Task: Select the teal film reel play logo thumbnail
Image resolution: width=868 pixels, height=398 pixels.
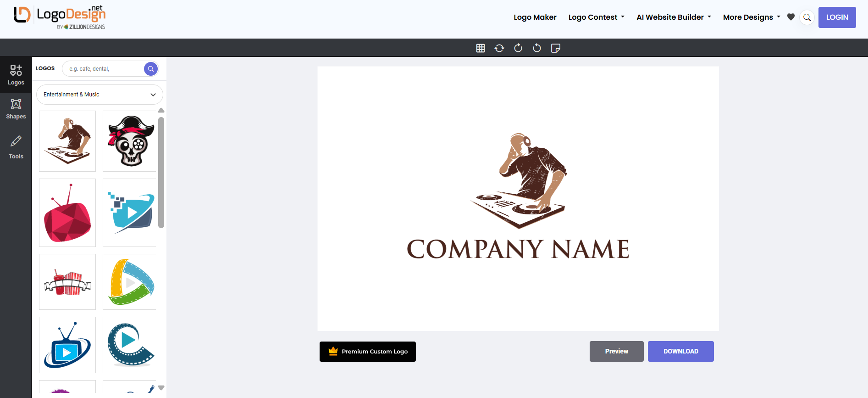Action: (x=130, y=345)
